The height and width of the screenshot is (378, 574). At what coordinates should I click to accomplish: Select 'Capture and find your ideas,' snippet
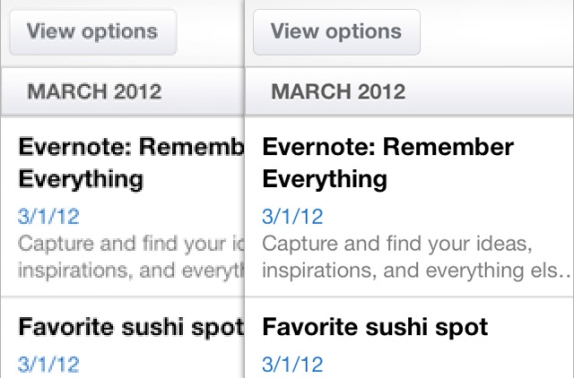(397, 244)
